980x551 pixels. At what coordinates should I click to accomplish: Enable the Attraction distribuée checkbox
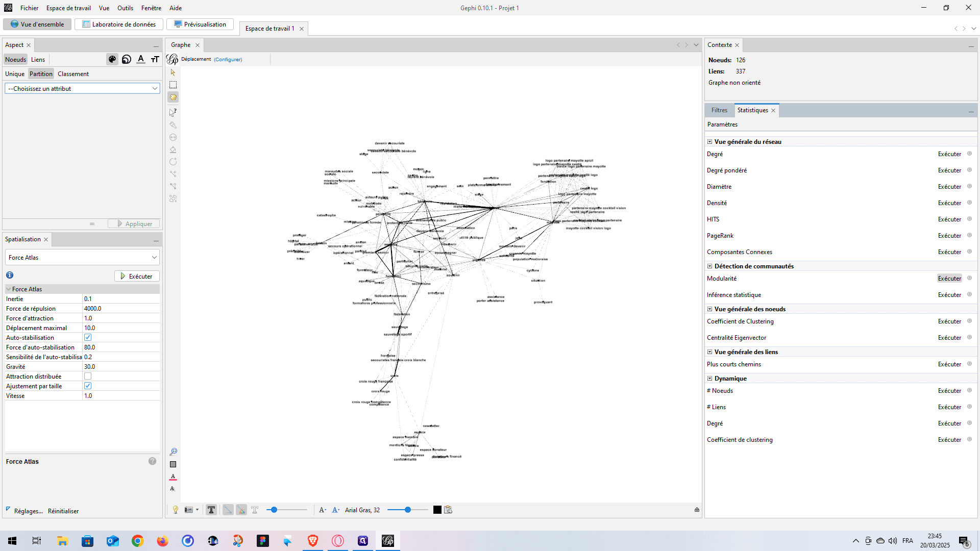(x=88, y=376)
